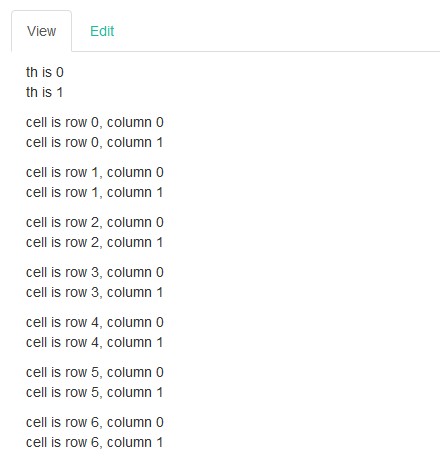Click the word 'column' in row 6, column 1
440x474 pixels.
(x=129, y=442)
